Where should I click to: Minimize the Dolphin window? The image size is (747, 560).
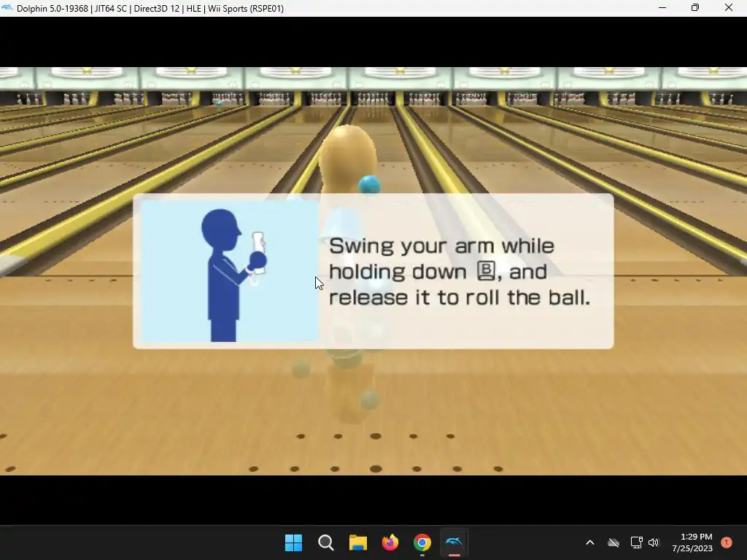tap(662, 8)
